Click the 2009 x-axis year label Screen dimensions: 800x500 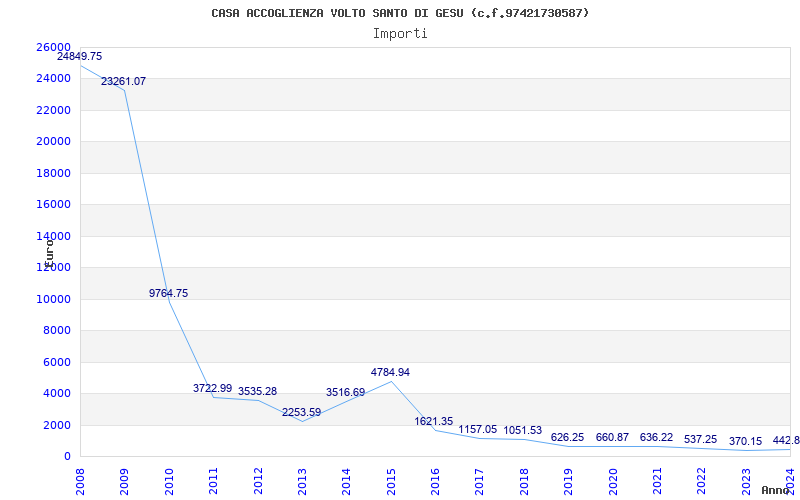(124, 481)
